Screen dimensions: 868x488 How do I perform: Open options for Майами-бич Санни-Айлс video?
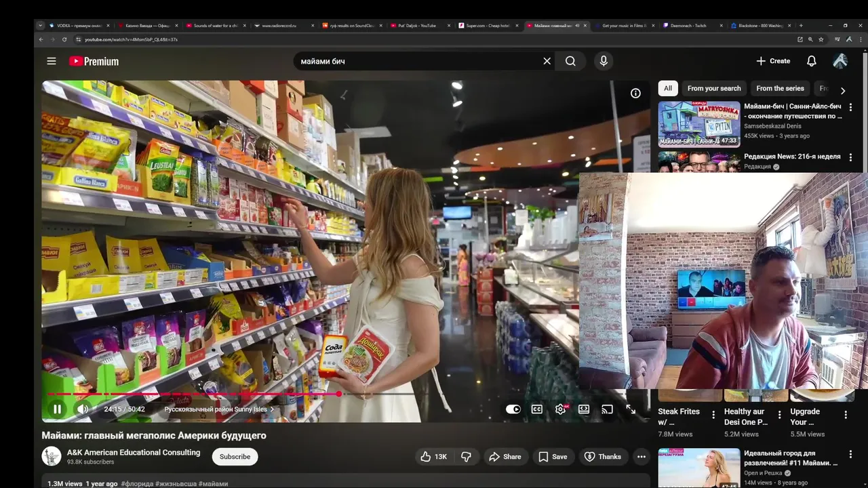(850, 107)
